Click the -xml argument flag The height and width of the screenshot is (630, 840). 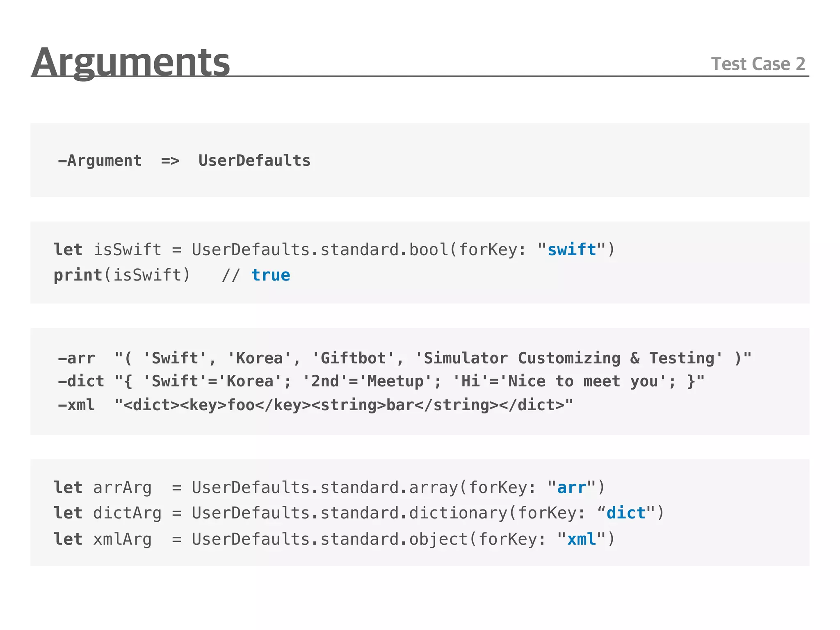click(x=76, y=405)
